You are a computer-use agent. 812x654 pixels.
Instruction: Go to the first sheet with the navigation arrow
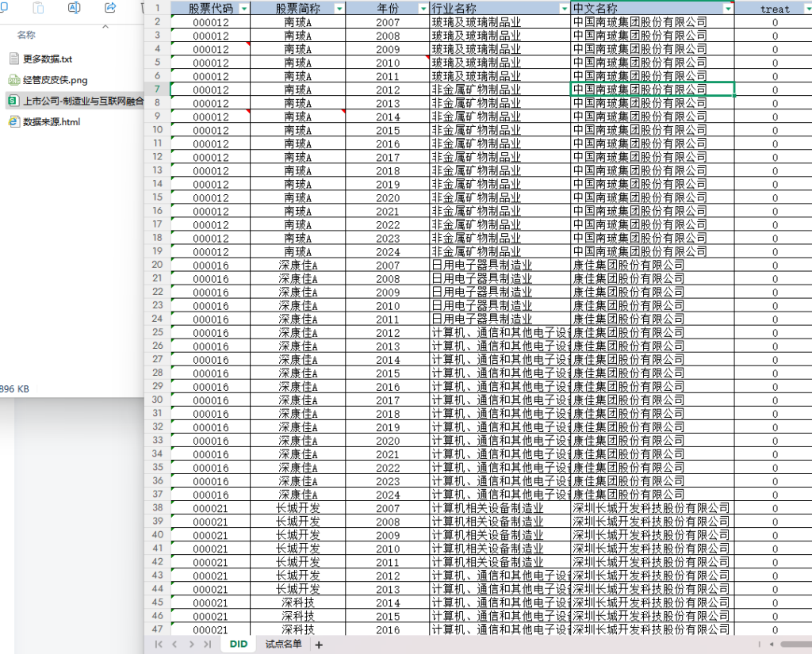click(159, 644)
